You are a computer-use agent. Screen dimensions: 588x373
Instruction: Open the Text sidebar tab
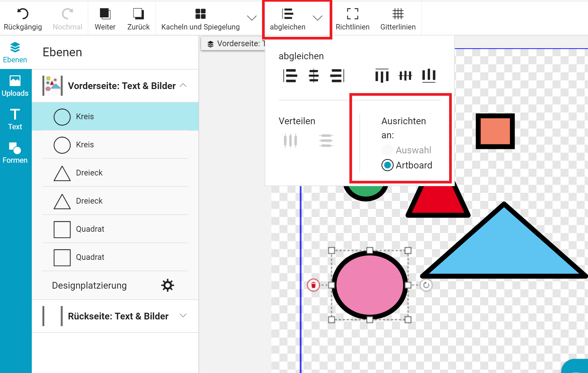point(15,120)
